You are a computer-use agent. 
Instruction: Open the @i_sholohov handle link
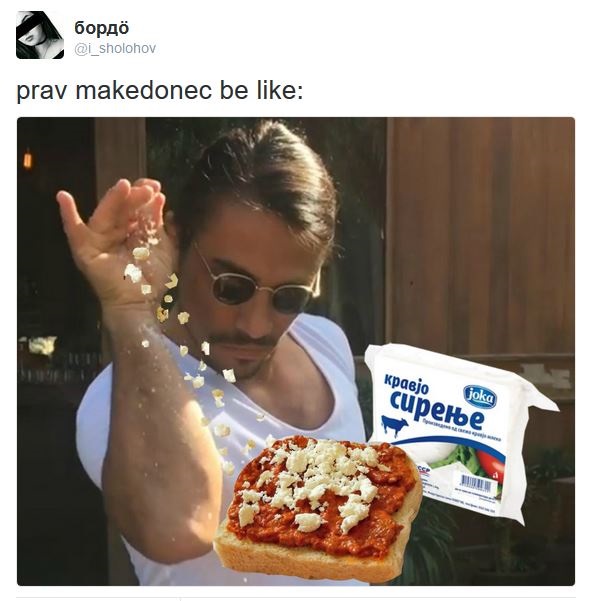(115, 49)
